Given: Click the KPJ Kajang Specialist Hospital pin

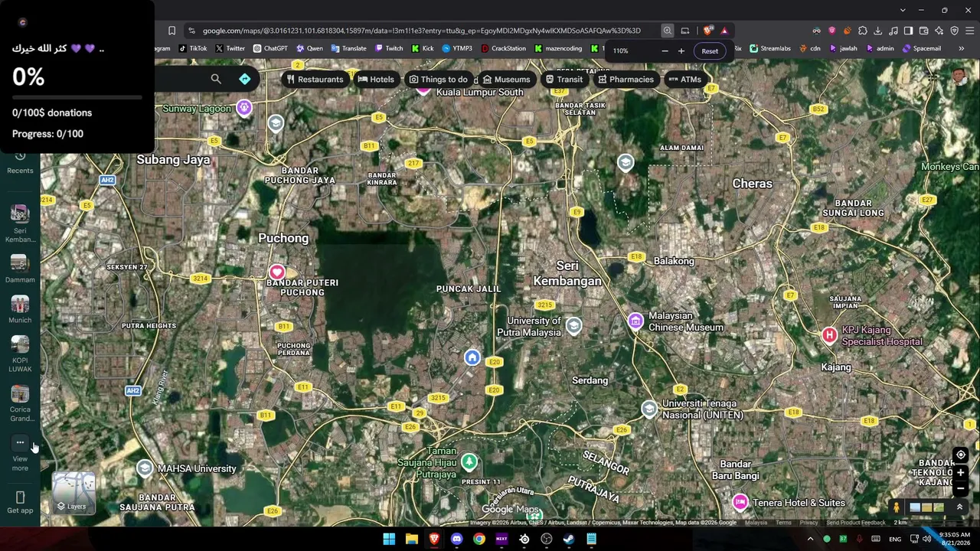Looking at the screenshot, I should click(829, 335).
